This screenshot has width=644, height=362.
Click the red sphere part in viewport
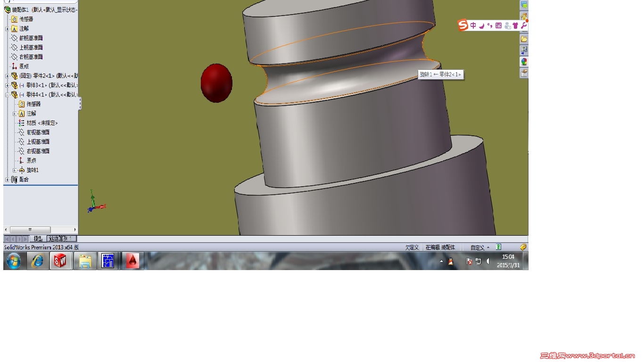(216, 83)
